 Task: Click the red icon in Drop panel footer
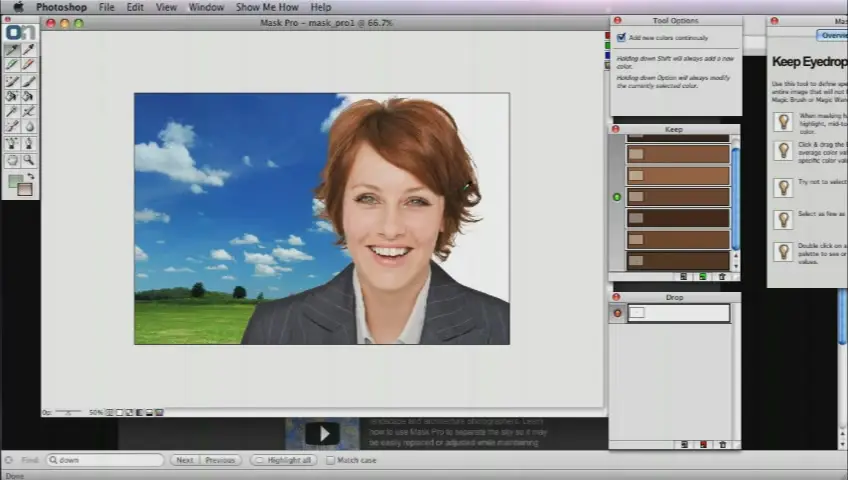(703, 445)
